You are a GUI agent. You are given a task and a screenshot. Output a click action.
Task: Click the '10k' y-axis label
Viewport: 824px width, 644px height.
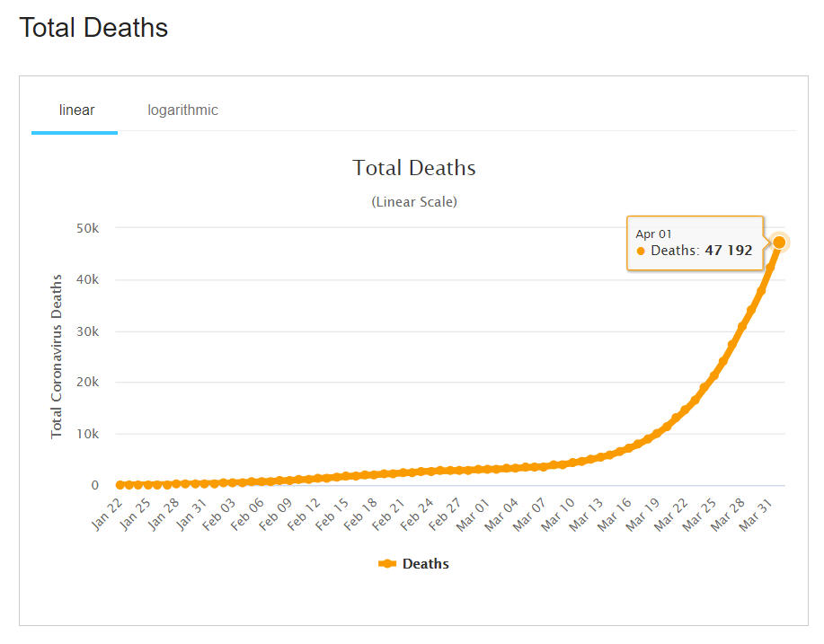86,434
